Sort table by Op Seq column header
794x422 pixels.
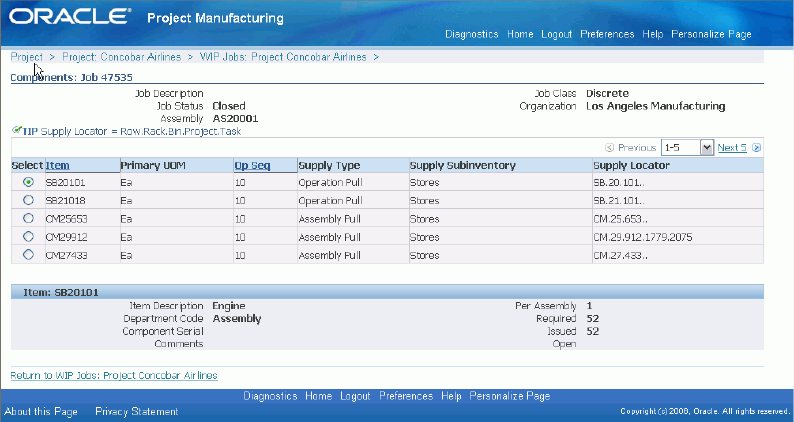[252, 166]
